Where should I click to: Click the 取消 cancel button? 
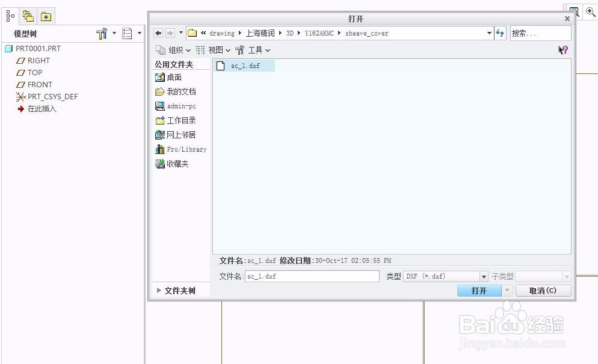click(x=542, y=291)
